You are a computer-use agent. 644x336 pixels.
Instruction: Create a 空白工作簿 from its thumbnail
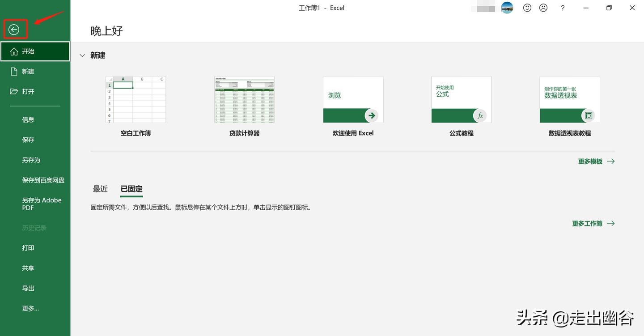(x=136, y=100)
